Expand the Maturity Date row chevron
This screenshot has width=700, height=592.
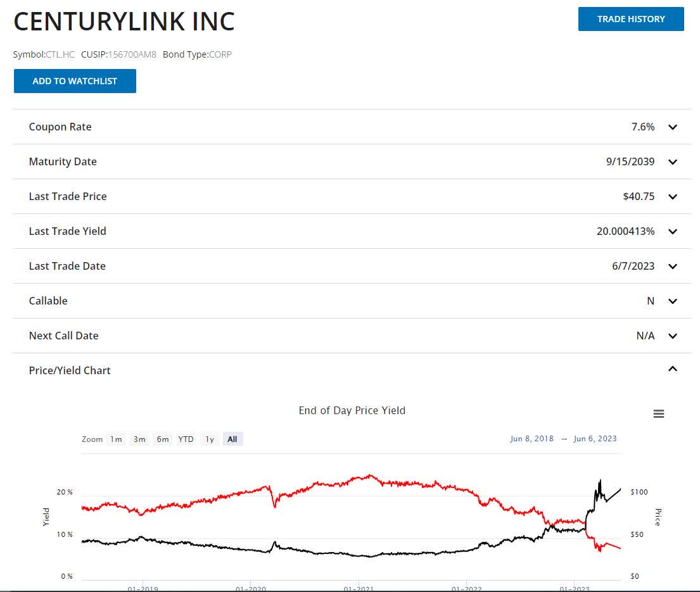672,162
